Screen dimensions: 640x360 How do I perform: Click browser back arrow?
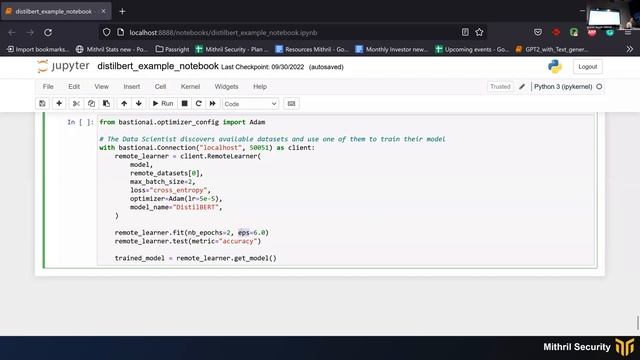12,32
